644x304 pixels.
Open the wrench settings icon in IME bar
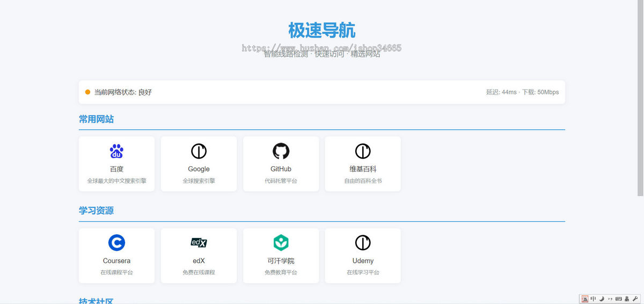pos(635,299)
